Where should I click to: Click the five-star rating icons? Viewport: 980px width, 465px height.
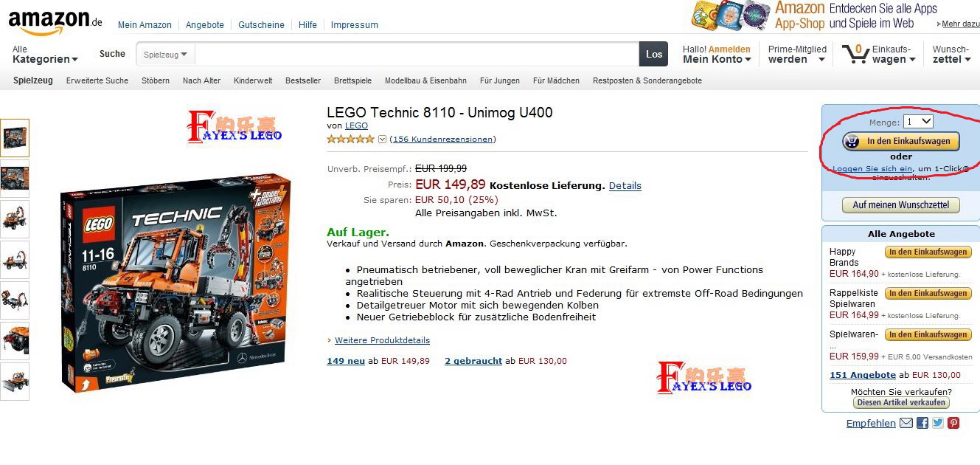tap(350, 139)
